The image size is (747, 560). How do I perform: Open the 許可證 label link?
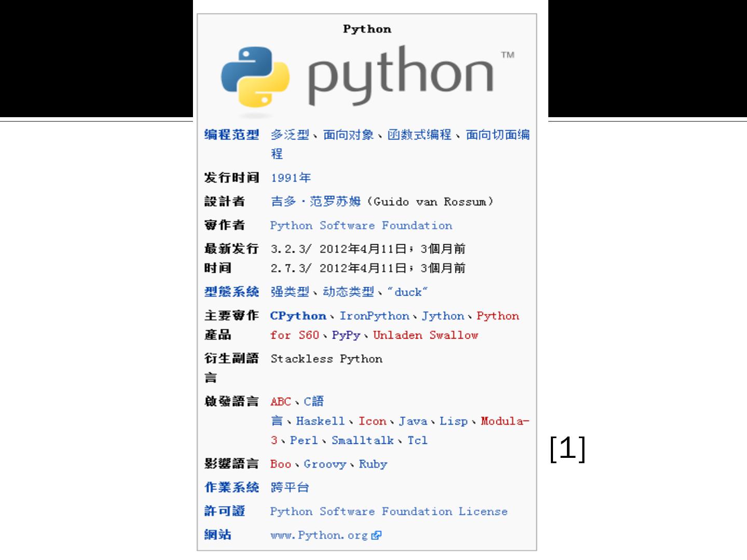225,511
